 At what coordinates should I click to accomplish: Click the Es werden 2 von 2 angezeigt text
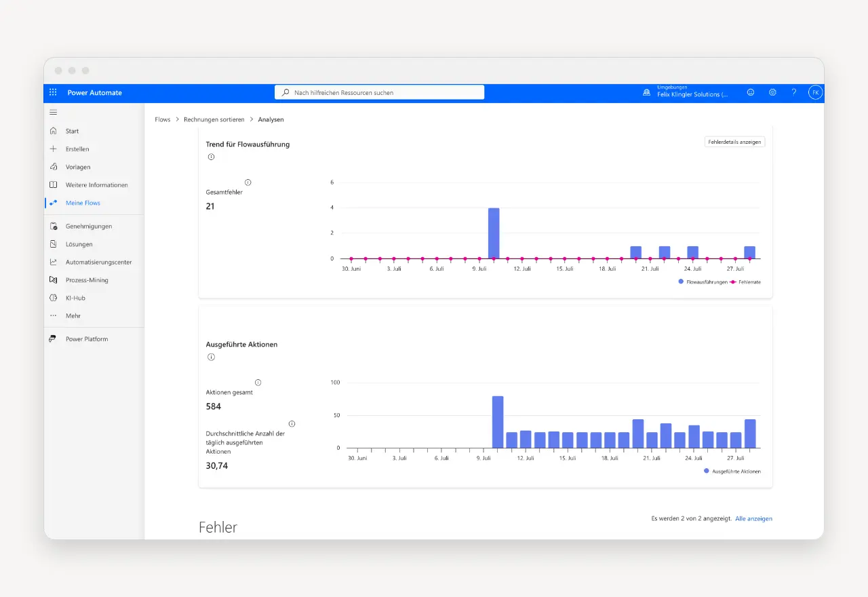[692, 518]
